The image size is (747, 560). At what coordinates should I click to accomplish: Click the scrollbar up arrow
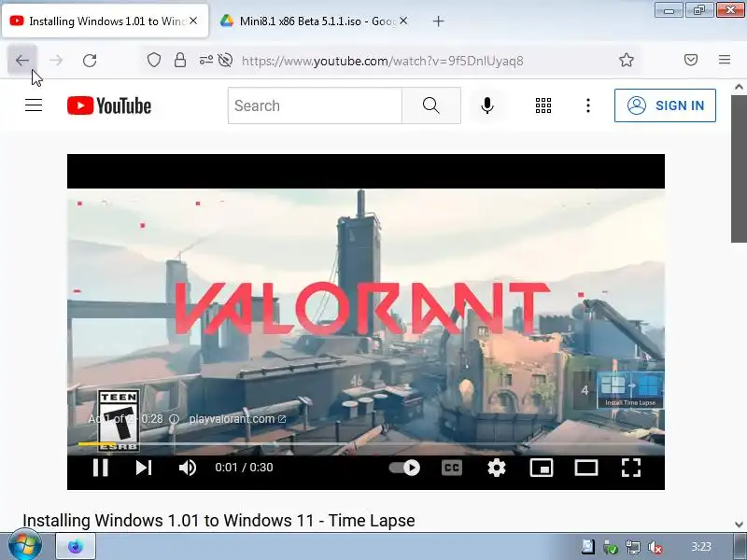coord(739,87)
